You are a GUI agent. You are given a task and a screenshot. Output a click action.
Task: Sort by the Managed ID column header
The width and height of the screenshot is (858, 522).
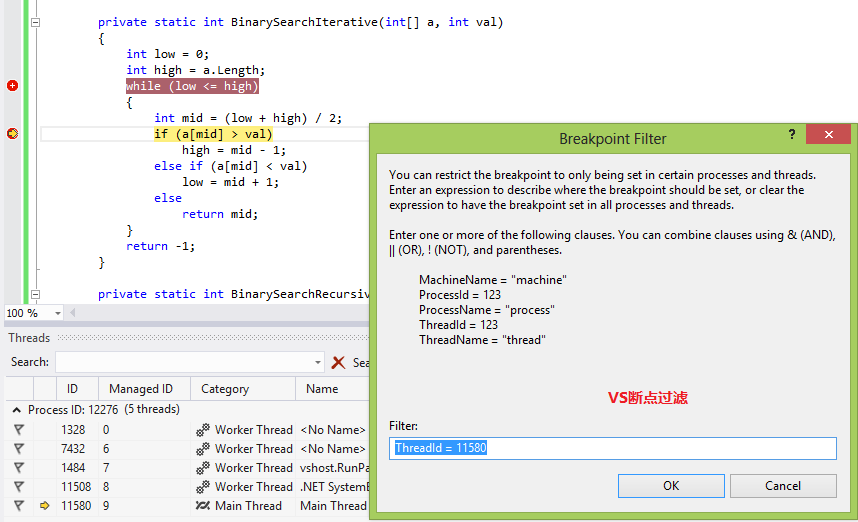pos(141,389)
